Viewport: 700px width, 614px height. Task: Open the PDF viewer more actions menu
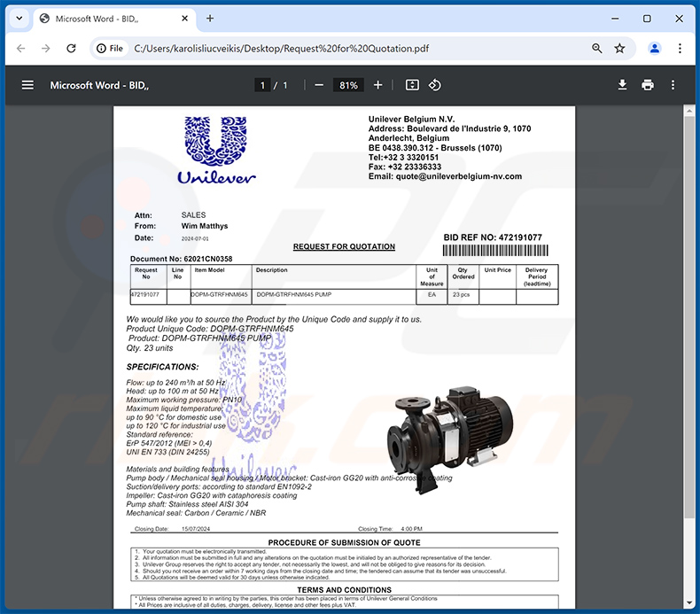pyautogui.click(x=673, y=85)
